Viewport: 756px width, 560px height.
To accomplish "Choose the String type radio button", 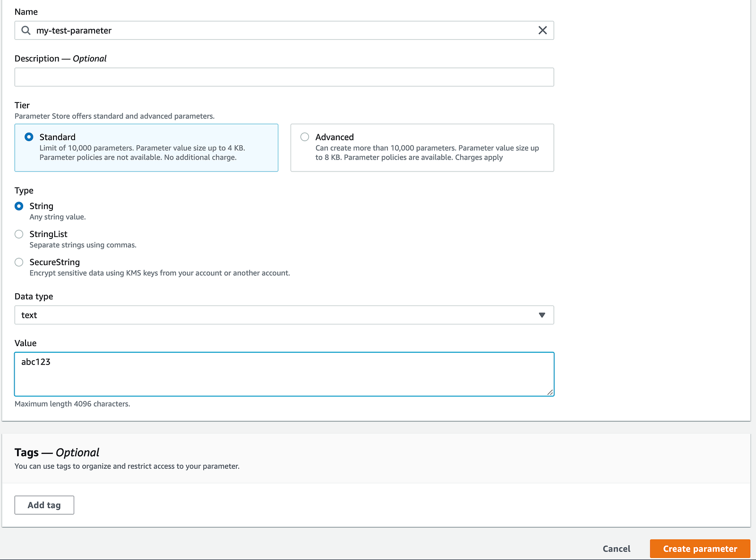I will [19, 206].
